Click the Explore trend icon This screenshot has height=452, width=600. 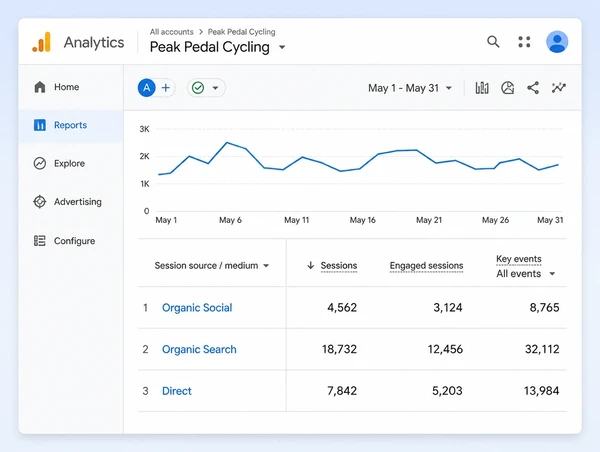coord(40,163)
